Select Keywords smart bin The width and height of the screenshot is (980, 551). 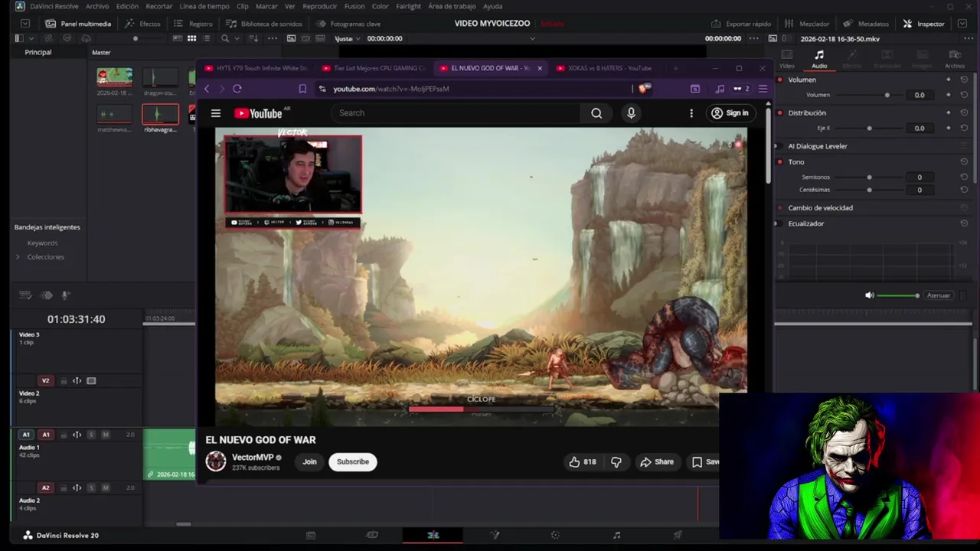click(42, 243)
